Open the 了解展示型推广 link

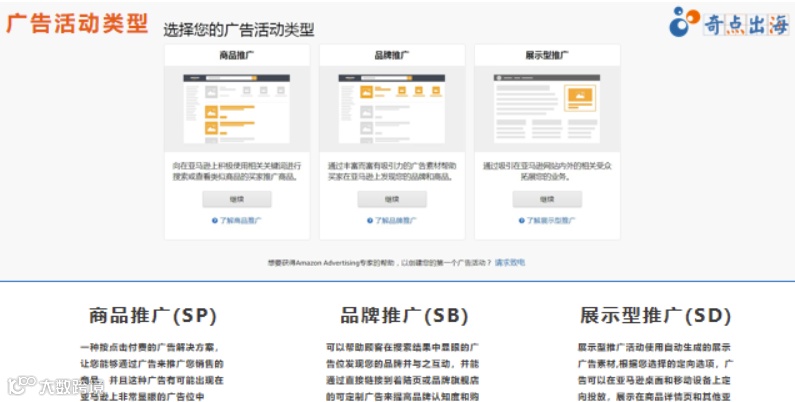tap(551, 221)
